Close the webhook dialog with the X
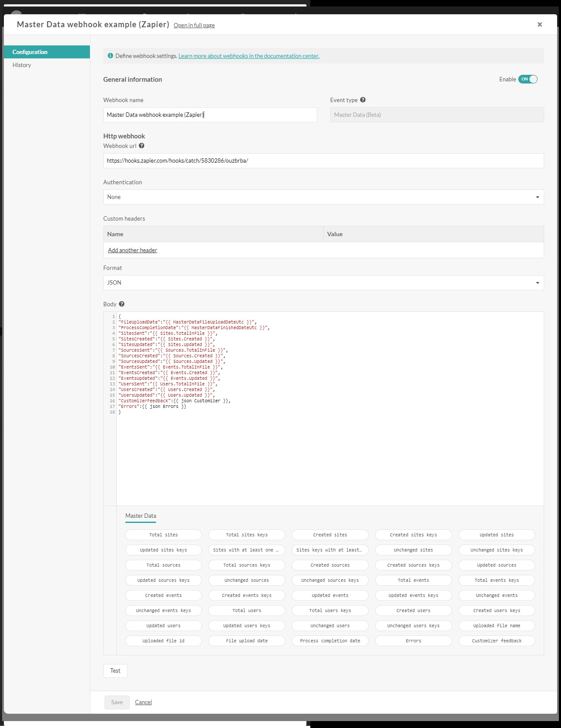This screenshot has width=561, height=728. [x=539, y=25]
